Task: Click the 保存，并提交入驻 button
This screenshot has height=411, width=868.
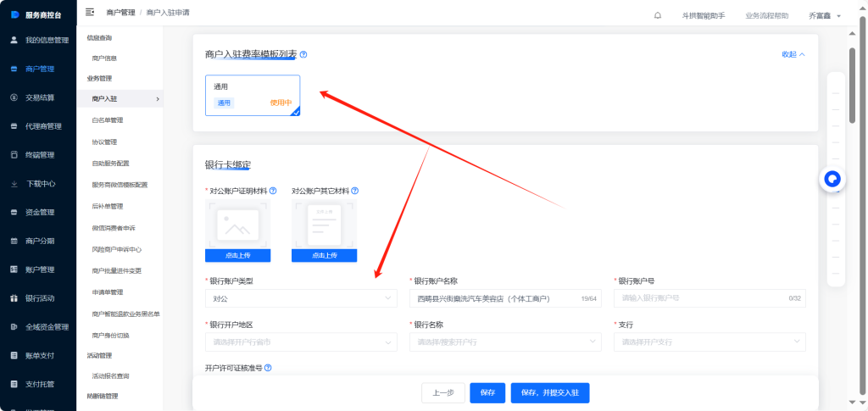Action: tap(550, 392)
